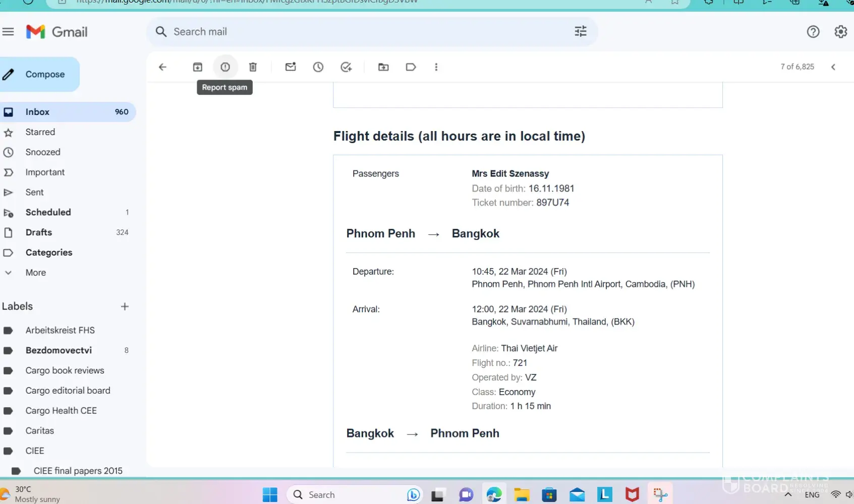Go to newer email chevron

[833, 67]
